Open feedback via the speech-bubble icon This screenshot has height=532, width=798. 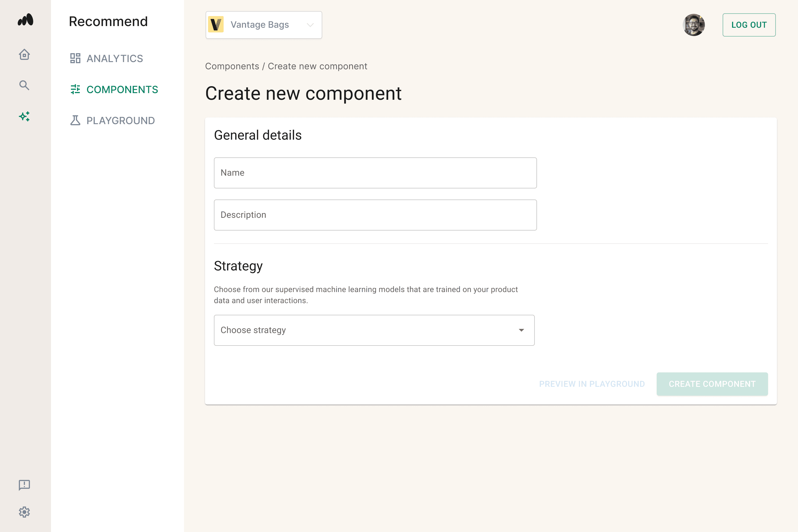pyautogui.click(x=24, y=485)
